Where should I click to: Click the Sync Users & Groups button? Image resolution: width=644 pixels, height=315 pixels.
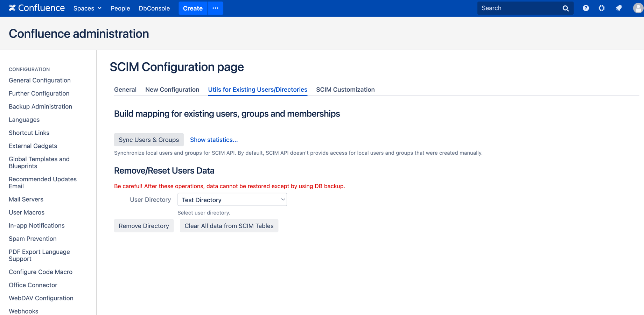(149, 140)
